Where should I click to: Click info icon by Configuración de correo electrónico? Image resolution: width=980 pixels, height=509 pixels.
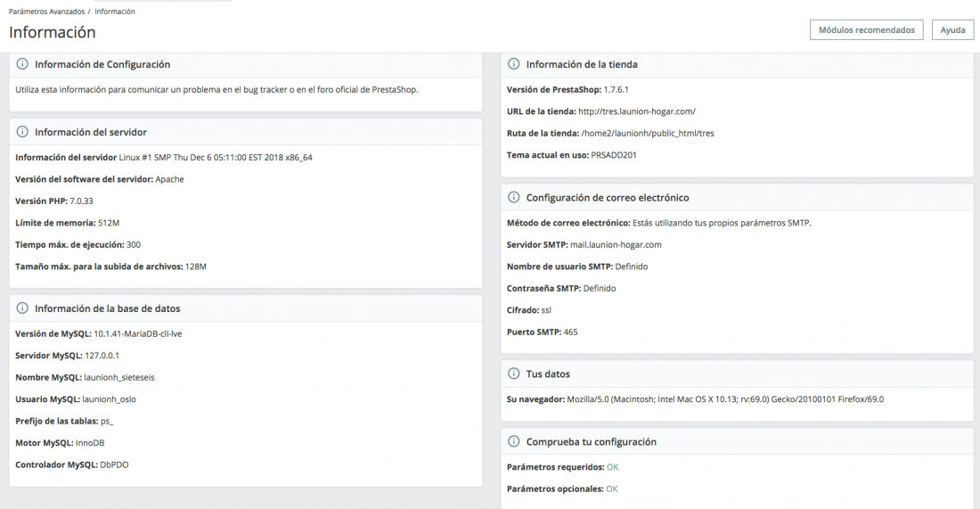[x=514, y=197]
